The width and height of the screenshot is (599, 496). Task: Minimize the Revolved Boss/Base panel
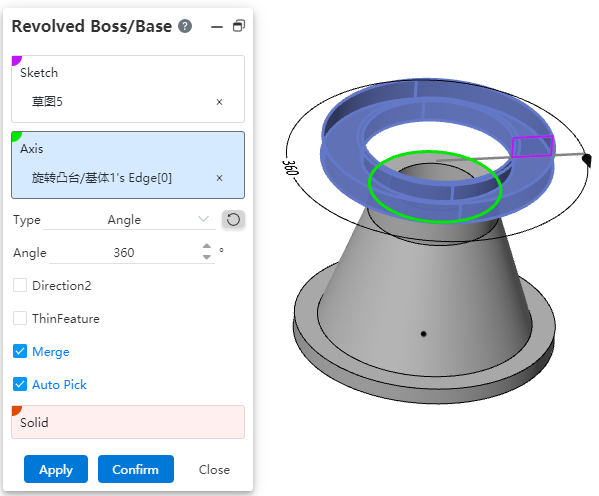(x=217, y=27)
